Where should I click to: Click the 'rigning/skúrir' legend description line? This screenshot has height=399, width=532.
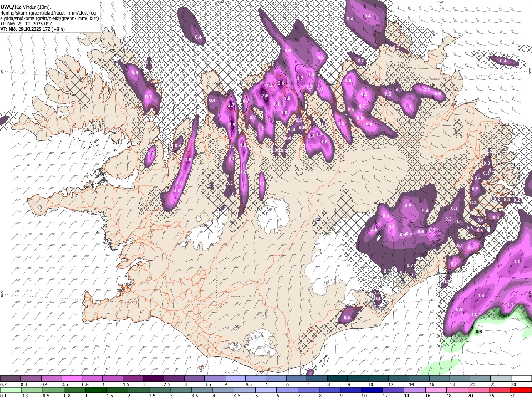(x=48, y=13)
